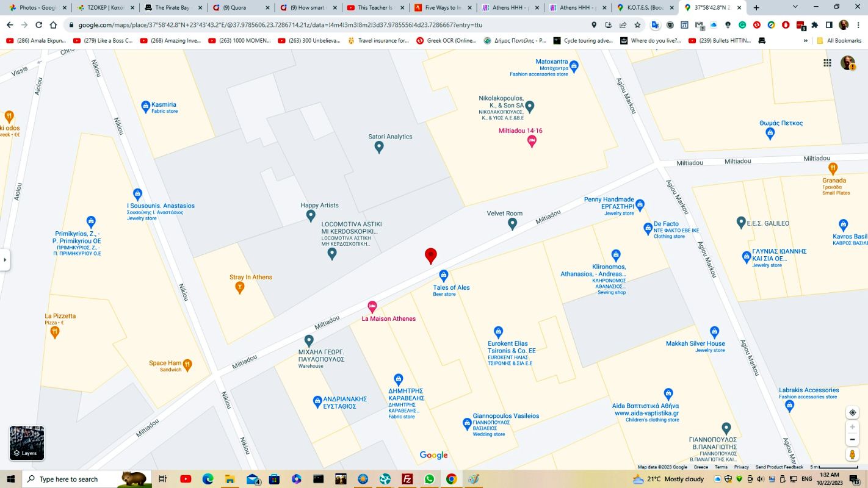Open the Tales of Ales beer store pin

(444, 276)
